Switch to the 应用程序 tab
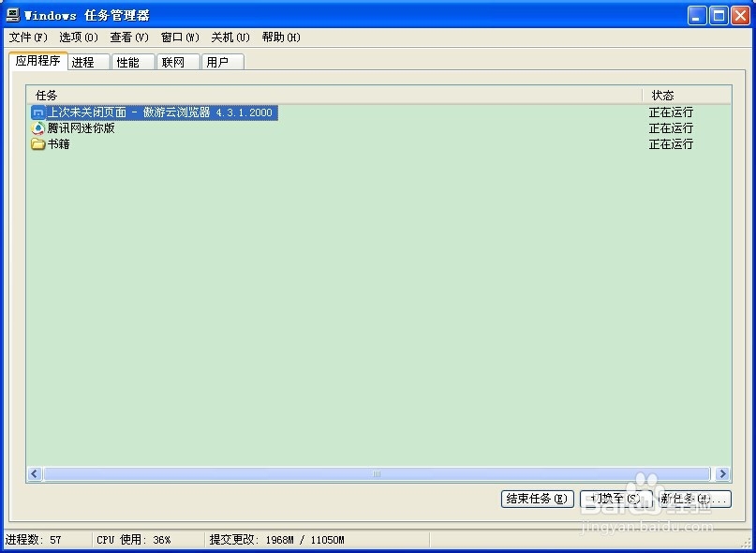This screenshot has width=756, height=553. [38, 61]
